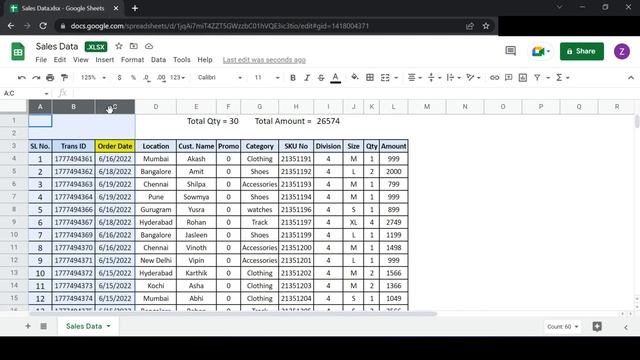Viewport: 640px width, 360px height.
Task: Click the Add sheet plus button
Action: tap(28, 326)
